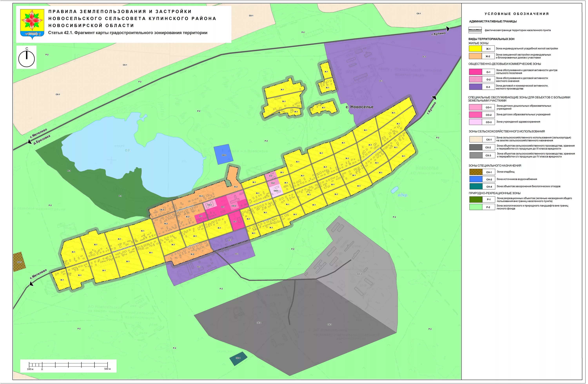The image size is (588, 384).
Task: Click the 'д.Брезовка' direction label
Action: pyautogui.click(x=42, y=140)
